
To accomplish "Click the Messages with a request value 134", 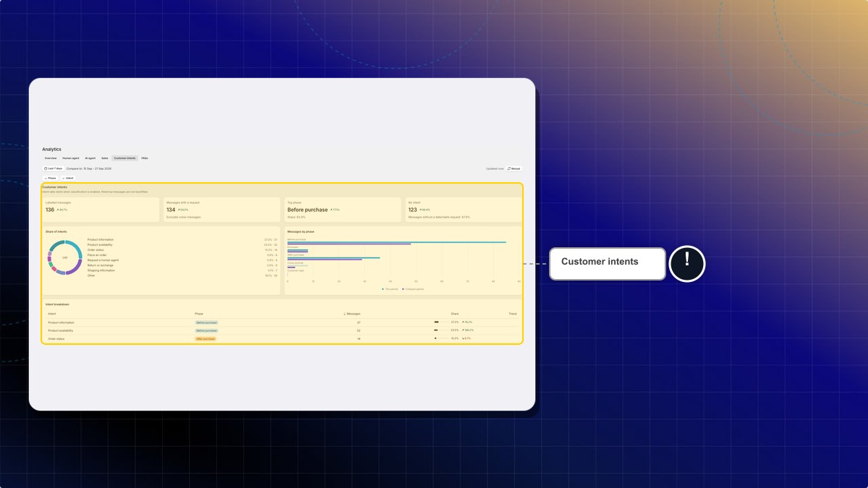I will (171, 210).
